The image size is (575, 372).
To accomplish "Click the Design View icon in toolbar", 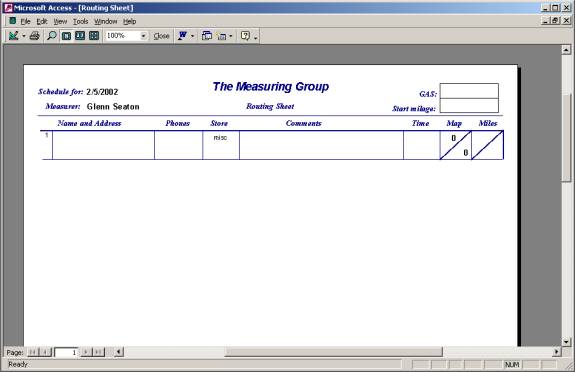I will coord(14,36).
